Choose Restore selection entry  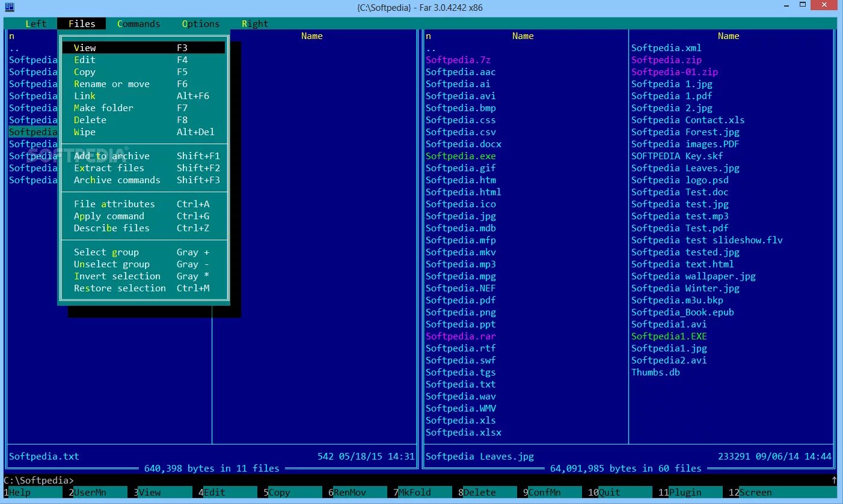click(x=144, y=288)
